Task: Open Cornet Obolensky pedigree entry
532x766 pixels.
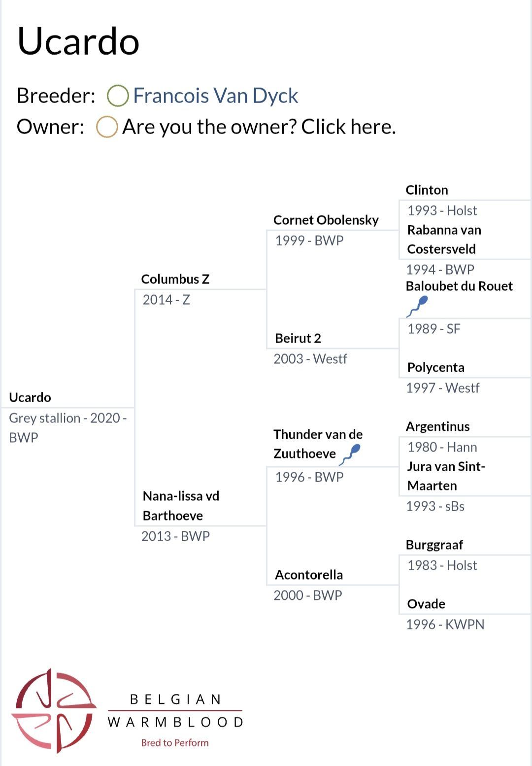Action: point(326,220)
